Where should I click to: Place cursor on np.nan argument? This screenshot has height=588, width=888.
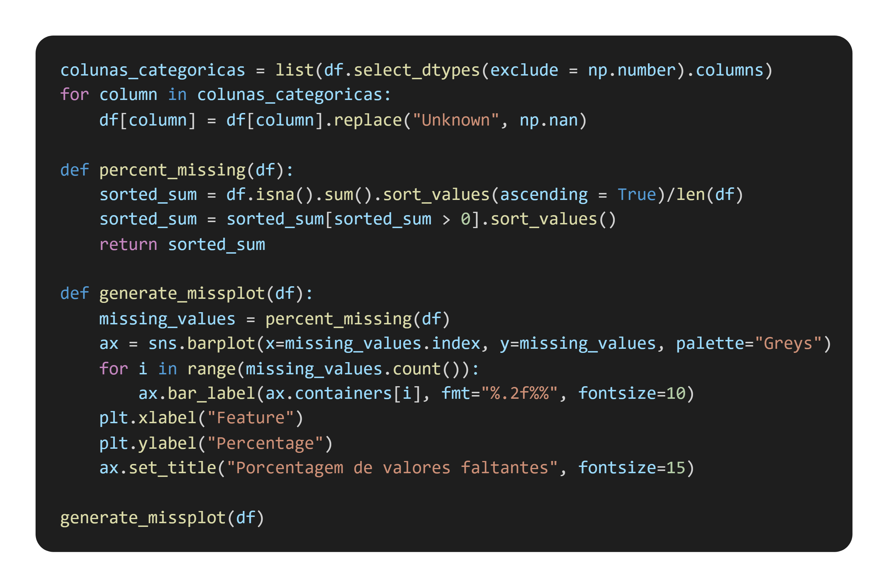[549, 120]
